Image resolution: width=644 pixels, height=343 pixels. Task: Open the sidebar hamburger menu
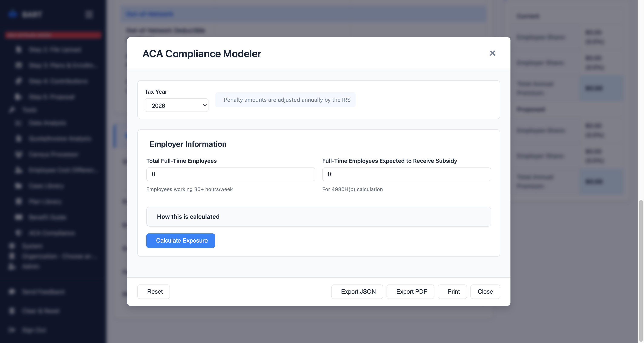point(89,14)
